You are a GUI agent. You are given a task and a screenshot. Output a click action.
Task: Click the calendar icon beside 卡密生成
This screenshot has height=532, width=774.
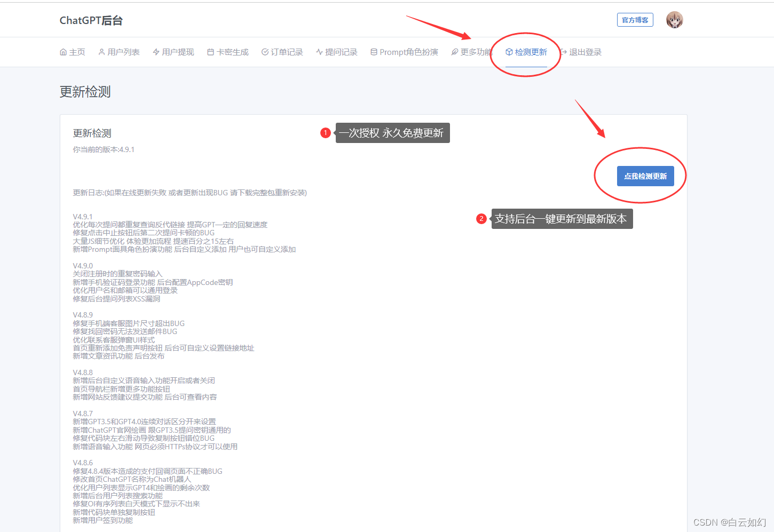(x=211, y=52)
